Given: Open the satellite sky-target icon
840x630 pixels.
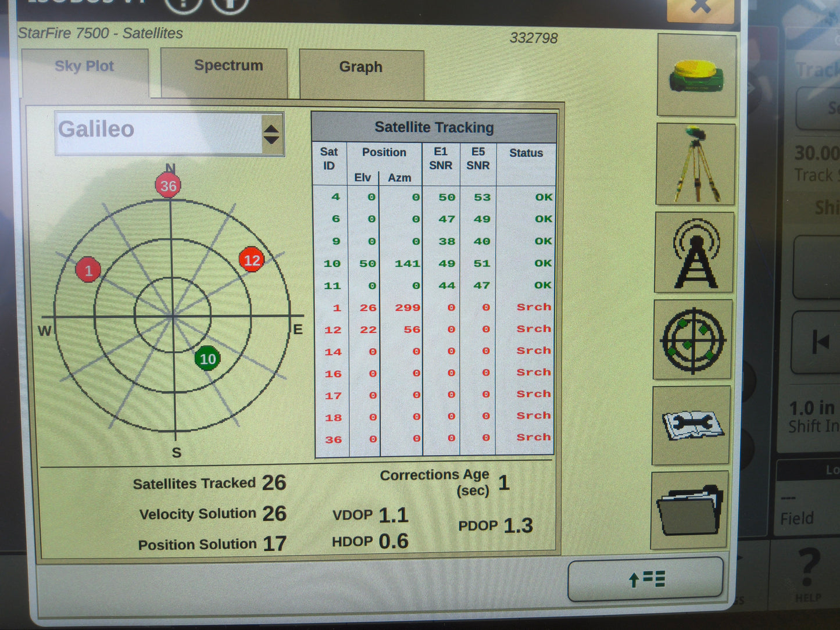Looking at the screenshot, I should (693, 340).
